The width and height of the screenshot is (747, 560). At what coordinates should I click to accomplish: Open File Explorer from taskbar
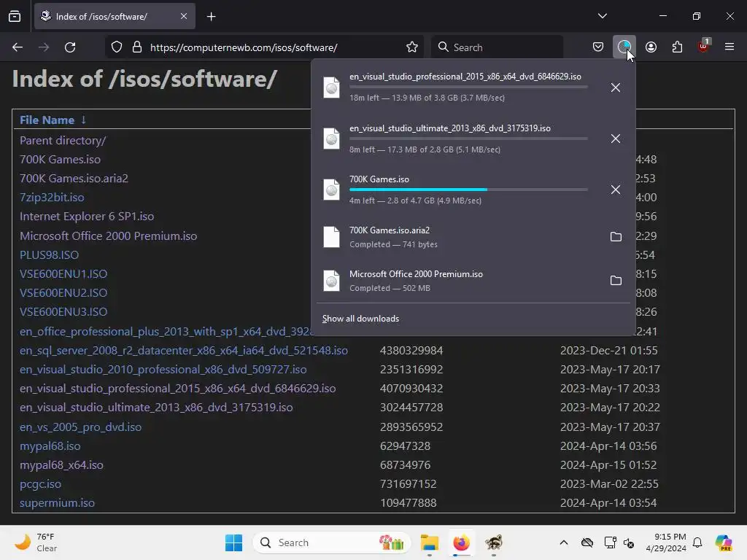pos(429,542)
